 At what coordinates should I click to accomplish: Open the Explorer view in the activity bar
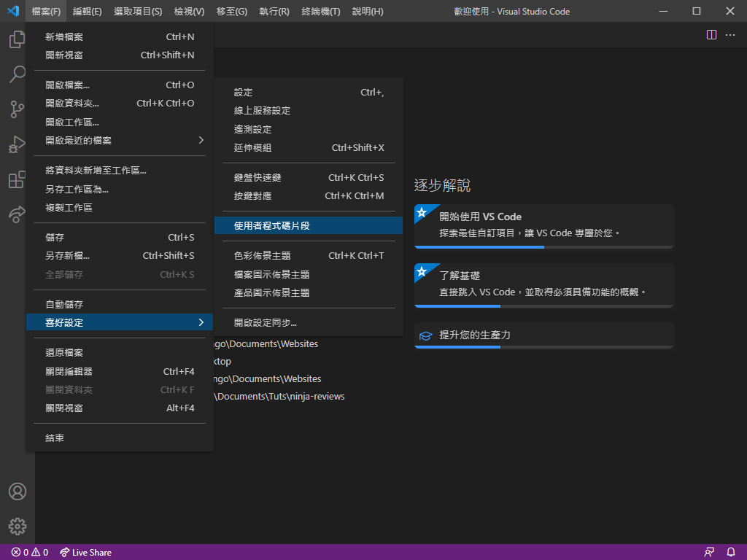(16, 39)
